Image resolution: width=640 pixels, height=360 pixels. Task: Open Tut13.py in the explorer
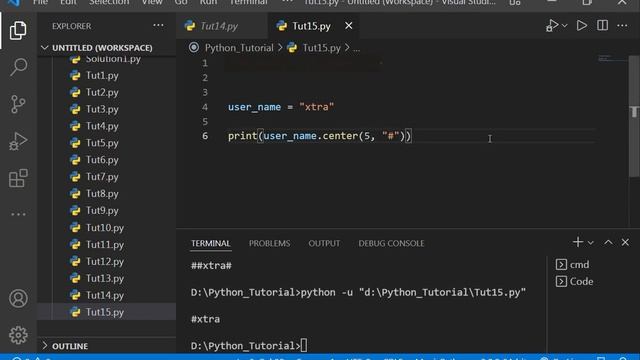tap(104, 278)
